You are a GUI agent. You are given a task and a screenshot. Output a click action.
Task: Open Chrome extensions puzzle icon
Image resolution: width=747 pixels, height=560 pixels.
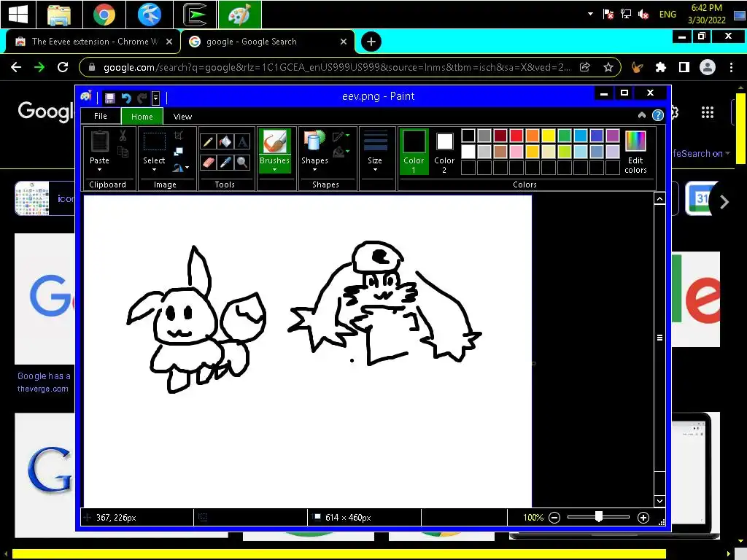point(661,67)
